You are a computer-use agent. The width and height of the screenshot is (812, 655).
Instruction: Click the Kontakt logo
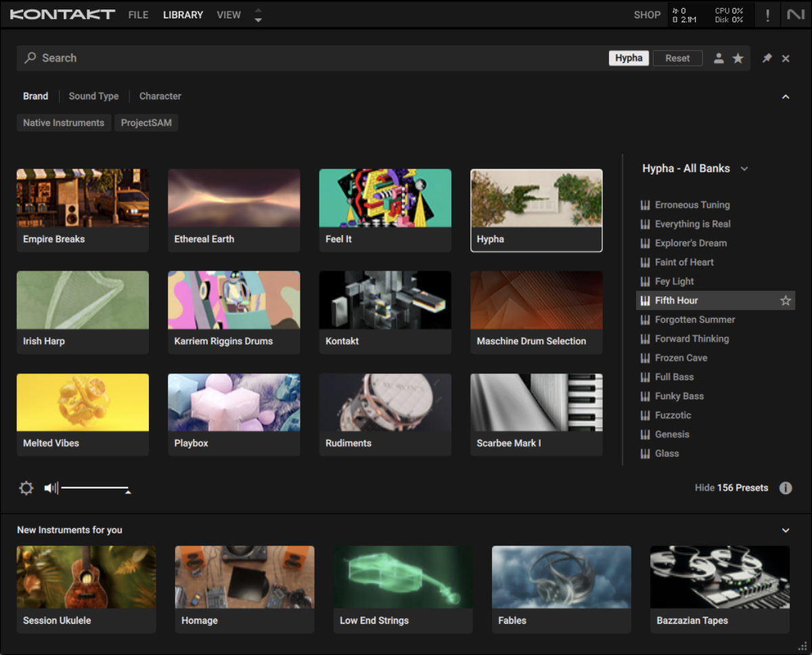[62, 14]
